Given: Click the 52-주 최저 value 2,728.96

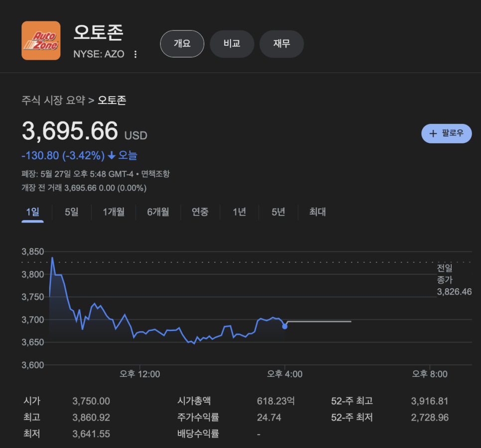Looking at the screenshot, I should (x=430, y=417).
